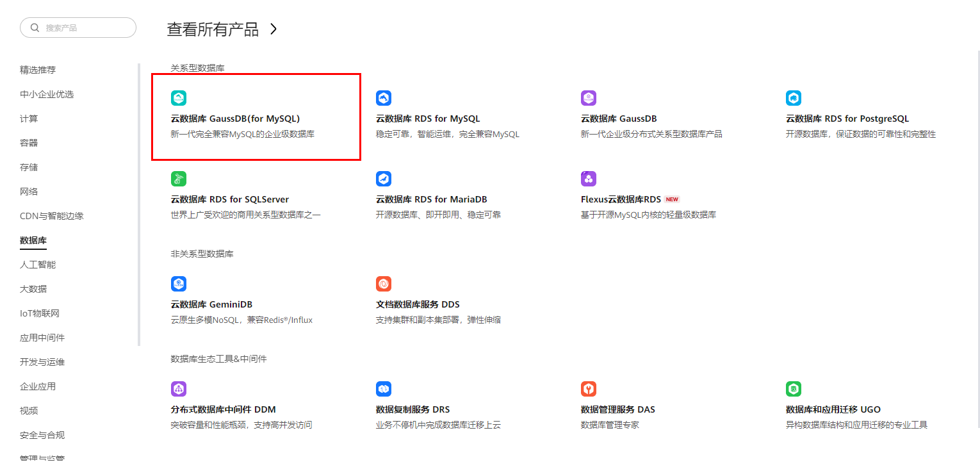Click the product list scrollbar on the right
This screenshot has height=469, width=980.
point(978,238)
